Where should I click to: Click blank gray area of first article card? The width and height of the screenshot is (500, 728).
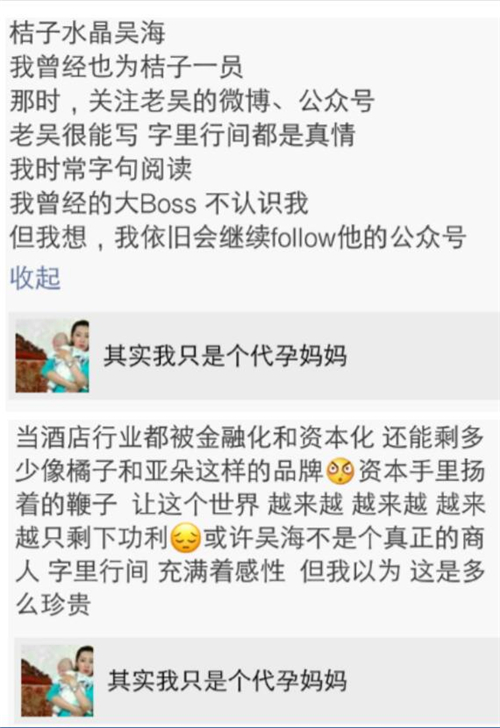418,356
